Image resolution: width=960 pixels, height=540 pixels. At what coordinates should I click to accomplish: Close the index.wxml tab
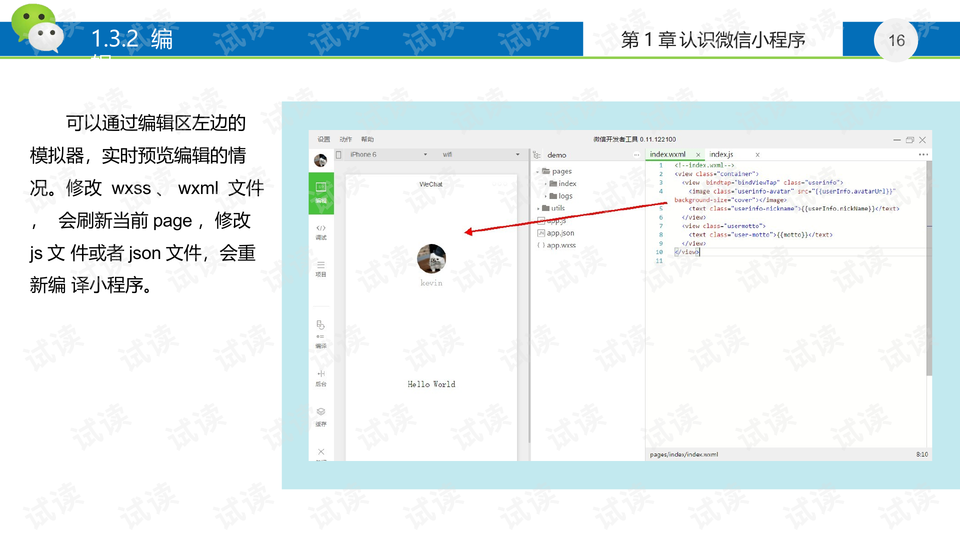coord(697,155)
